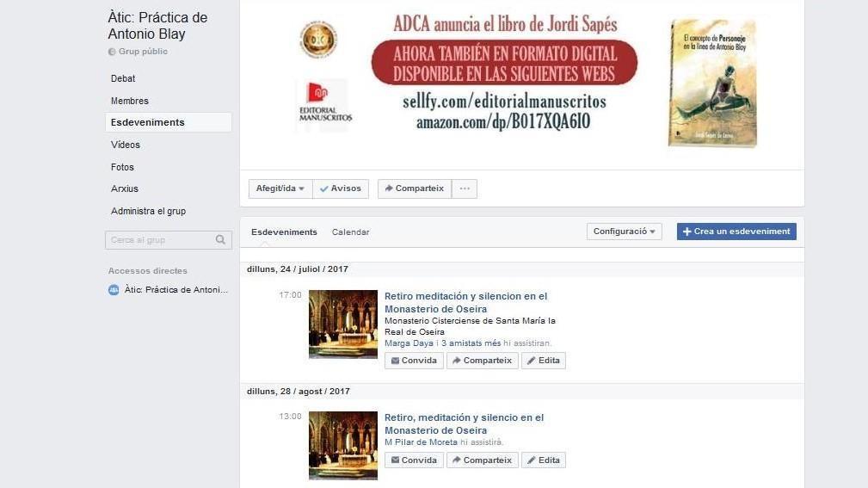This screenshot has height=488, width=868.
Task: Select Membres in the left sidebar
Action: (130, 101)
